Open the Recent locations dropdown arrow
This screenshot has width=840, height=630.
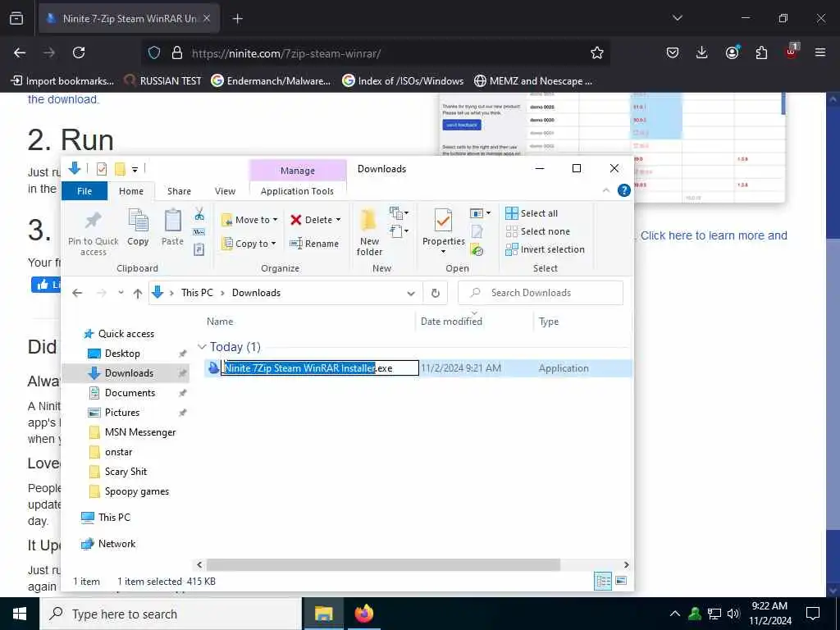click(x=121, y=293)
